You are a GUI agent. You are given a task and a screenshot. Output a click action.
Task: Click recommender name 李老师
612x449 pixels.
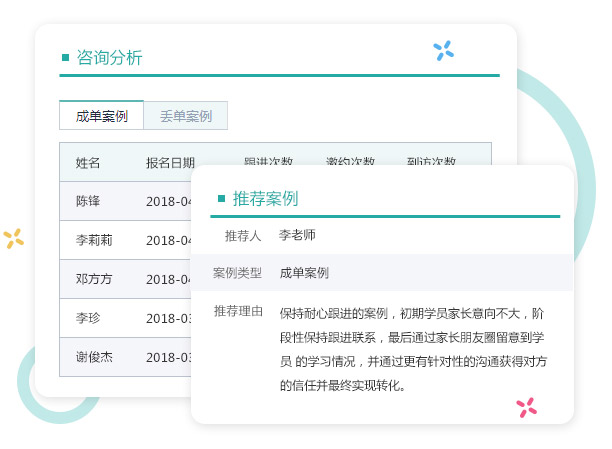pyautogui.click(x=297, y=235)
